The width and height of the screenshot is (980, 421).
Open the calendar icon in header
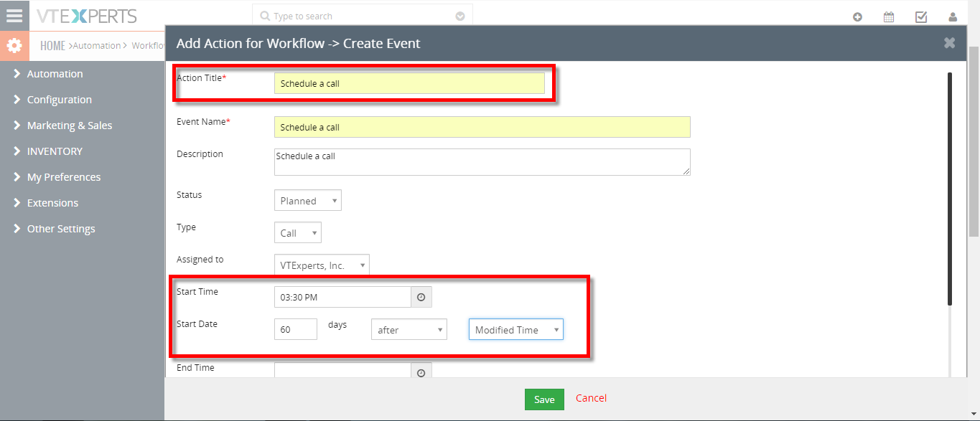tap(889, 17)
